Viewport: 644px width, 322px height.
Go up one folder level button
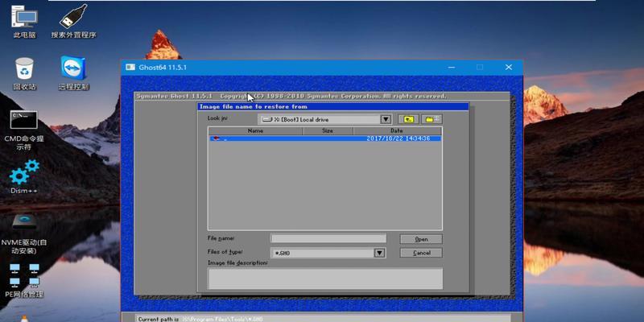(408, 119)
